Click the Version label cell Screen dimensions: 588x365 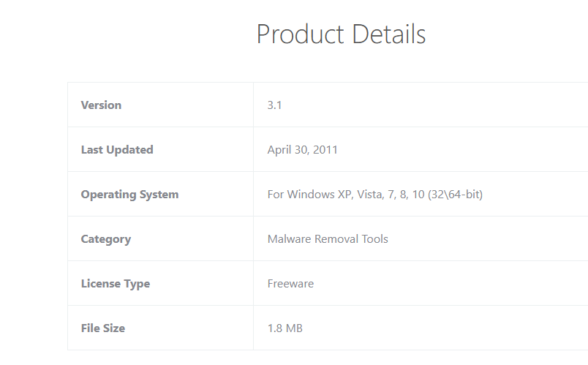point(101,105)
